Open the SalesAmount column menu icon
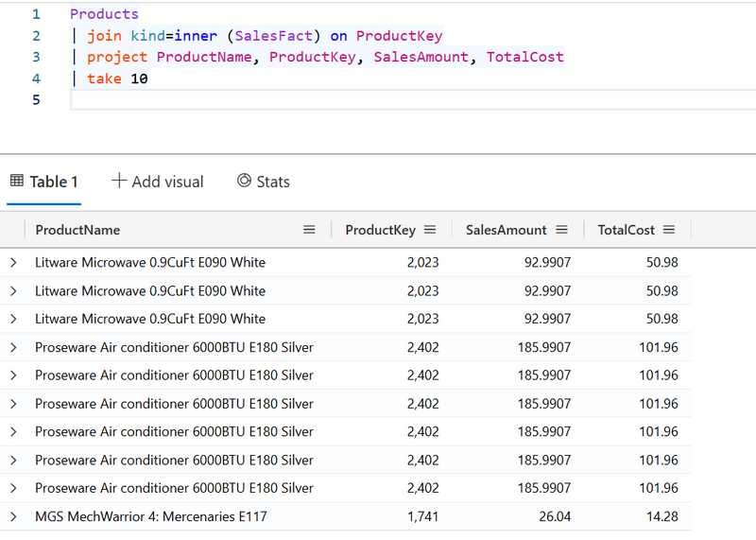 click(561, 230)
